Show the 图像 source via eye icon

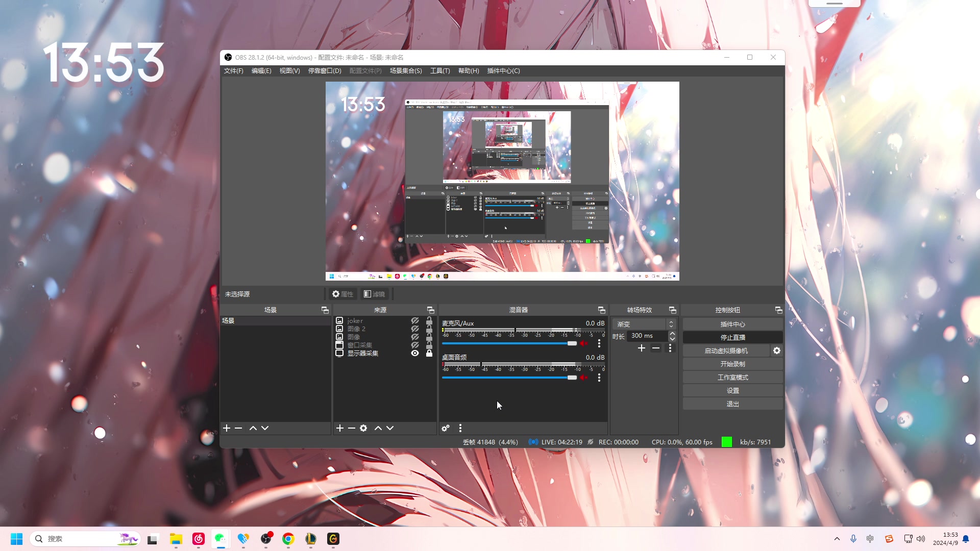pyautogui.click(x=415, y=337)
